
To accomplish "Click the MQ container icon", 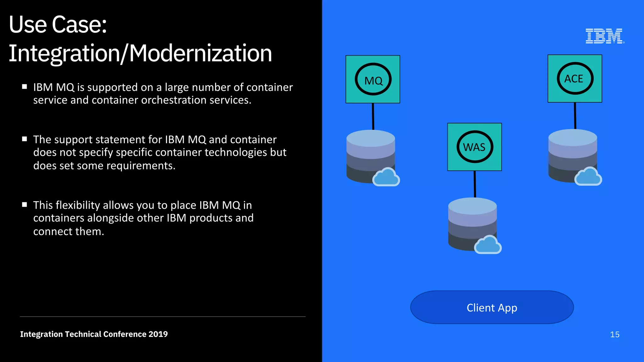I will tap(373, 79).
